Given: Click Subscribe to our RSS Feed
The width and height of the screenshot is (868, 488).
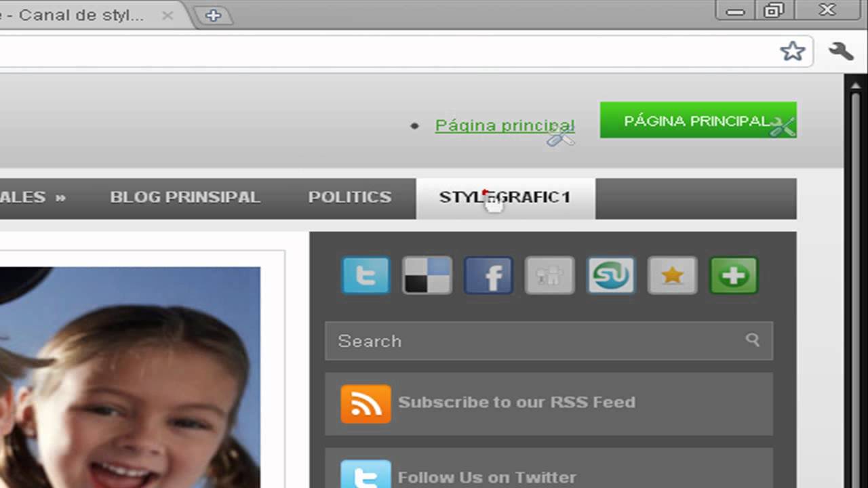Looking at the screenshot, I should pos(517,402).
